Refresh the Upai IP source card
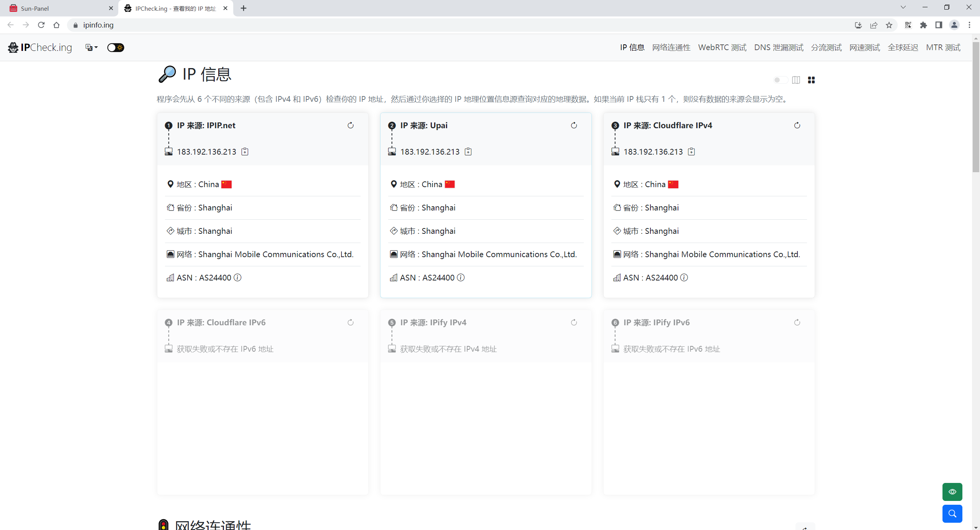 573,126
